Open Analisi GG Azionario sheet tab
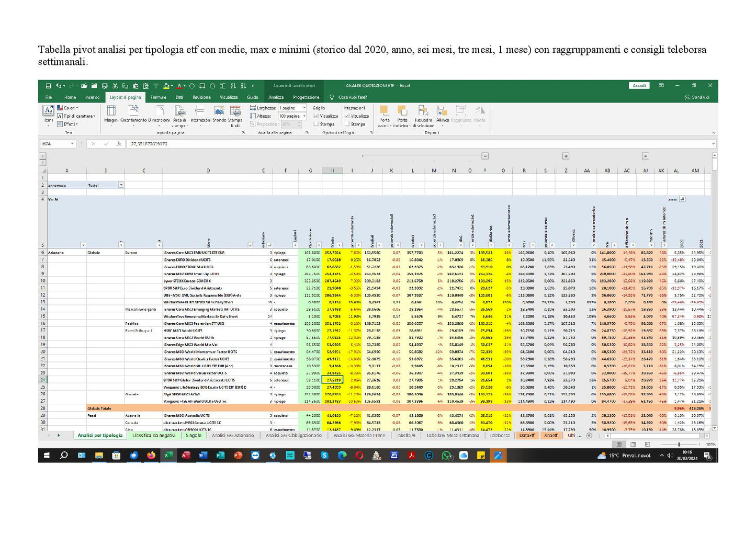 click(x=233, y=435)
